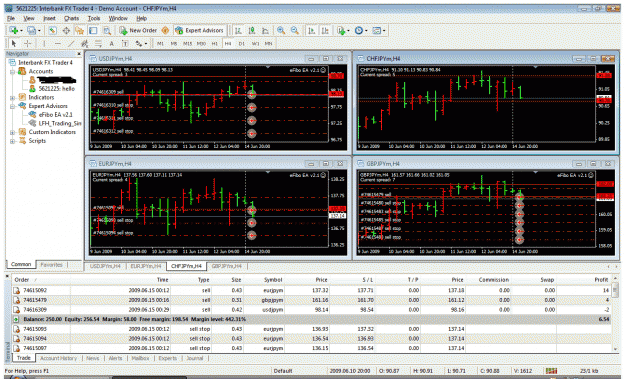Click the order icon of row 74615092
The height and width of the screenshot is (379, 625).
coord(16,291)
